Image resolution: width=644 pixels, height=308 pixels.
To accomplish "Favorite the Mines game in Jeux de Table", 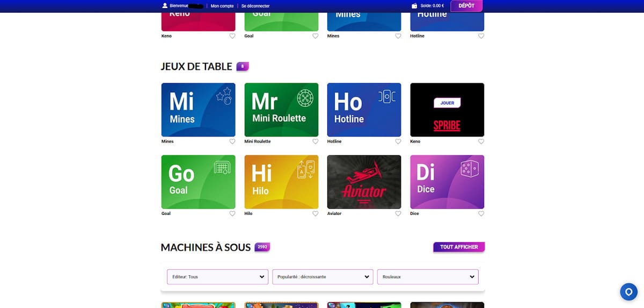I will [232, 141].
